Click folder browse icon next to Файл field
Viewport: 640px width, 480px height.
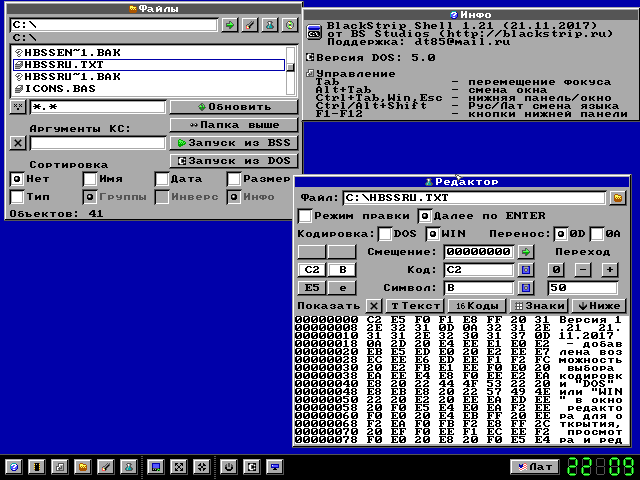pos(618,198)
